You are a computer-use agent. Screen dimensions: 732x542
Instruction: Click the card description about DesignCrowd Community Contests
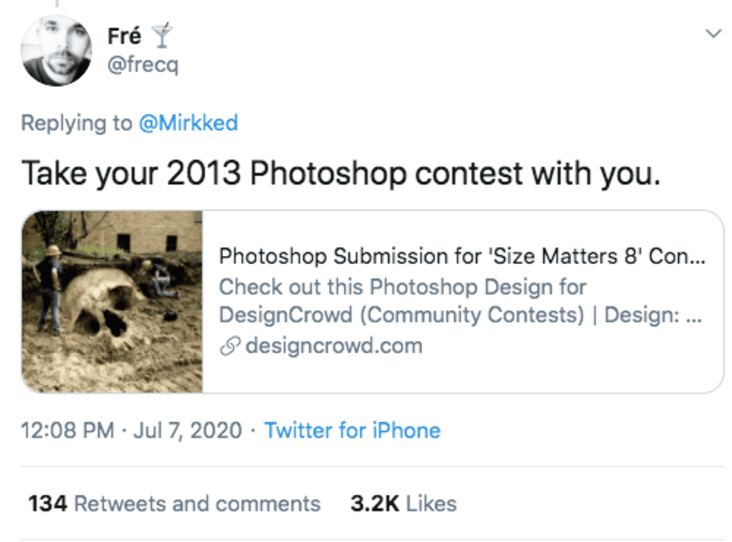pyautogui.click(x=460, y=301)
